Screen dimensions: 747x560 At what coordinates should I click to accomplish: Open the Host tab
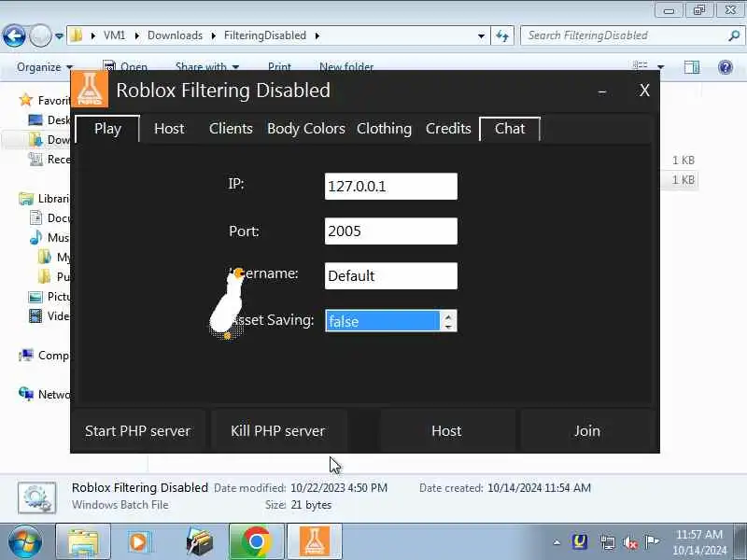pos(169,129)
